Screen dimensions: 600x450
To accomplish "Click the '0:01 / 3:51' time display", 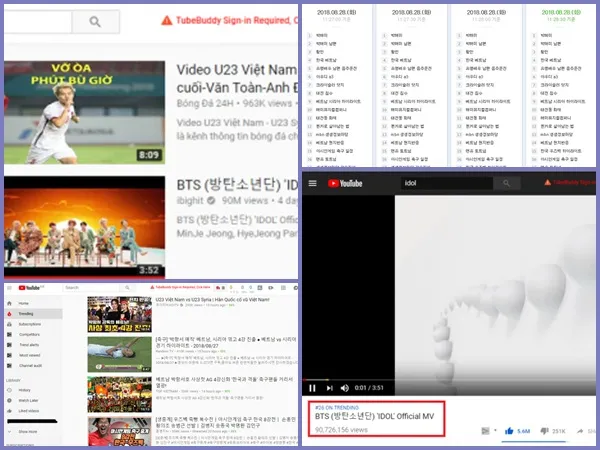I will click(369, 388).
